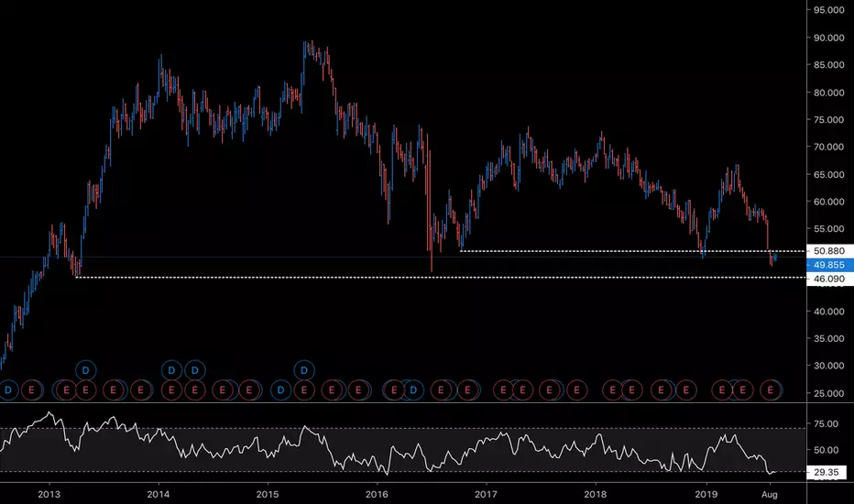Click the lower-row D marker in early 2015
854x504 pixels.
(x=281, y=390)
